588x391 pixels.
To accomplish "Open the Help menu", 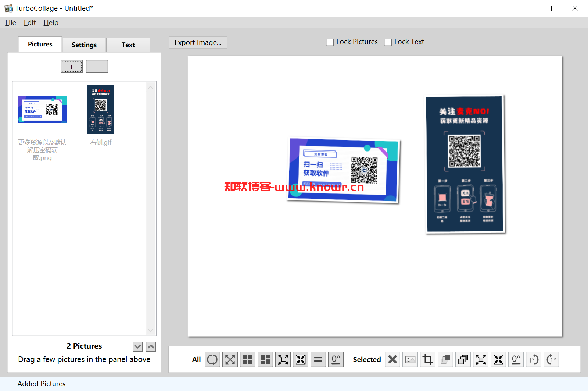I will [51, 23].
